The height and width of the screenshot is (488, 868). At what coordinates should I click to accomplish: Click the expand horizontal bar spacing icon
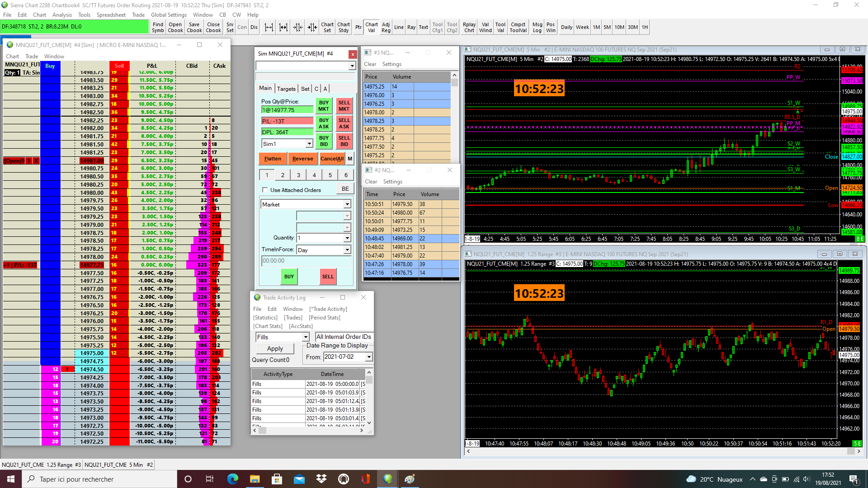(269, 27)
